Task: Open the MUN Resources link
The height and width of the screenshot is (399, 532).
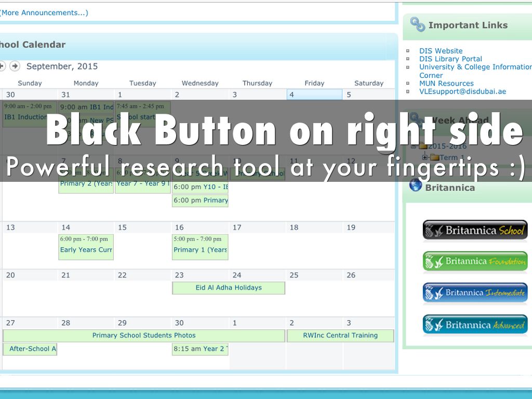Action: 446,83
